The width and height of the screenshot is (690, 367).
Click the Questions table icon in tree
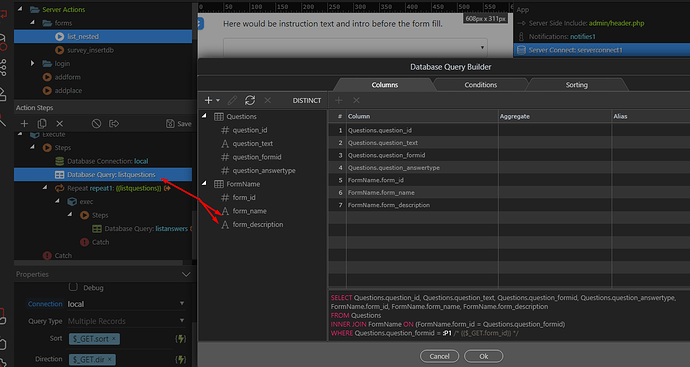[x=219, y=117]
